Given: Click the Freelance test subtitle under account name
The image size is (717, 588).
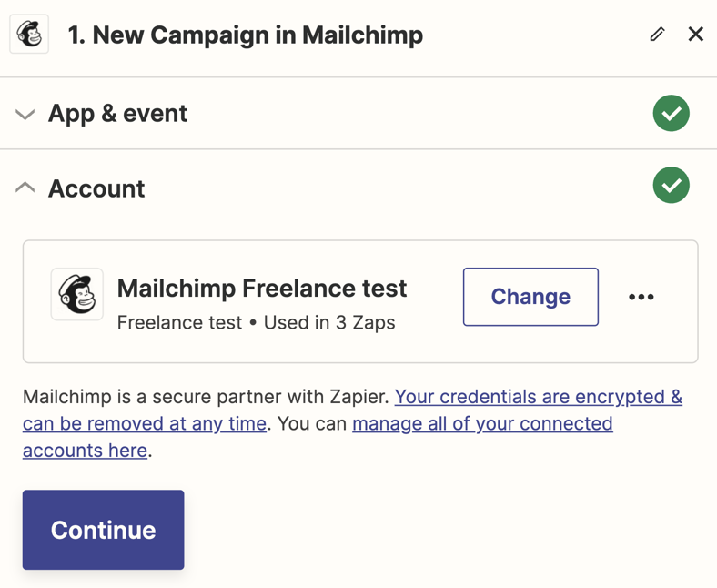Looking at the screenshot, I should click(x=179, y=323).
